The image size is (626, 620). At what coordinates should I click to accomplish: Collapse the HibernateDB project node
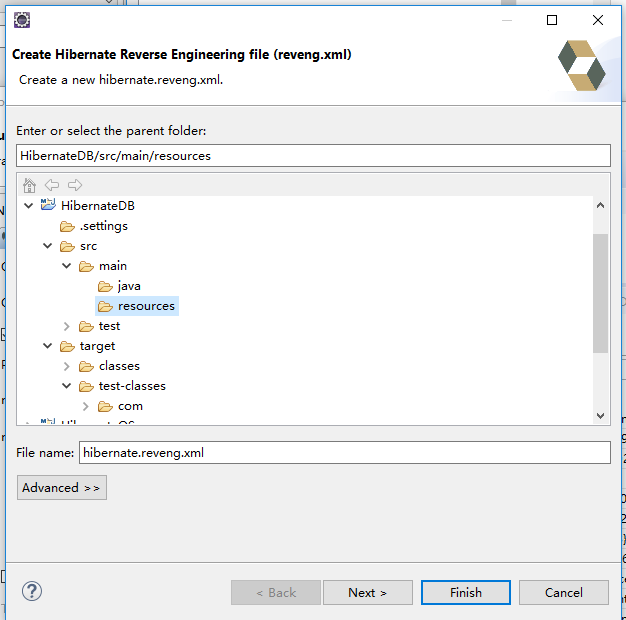28,206
